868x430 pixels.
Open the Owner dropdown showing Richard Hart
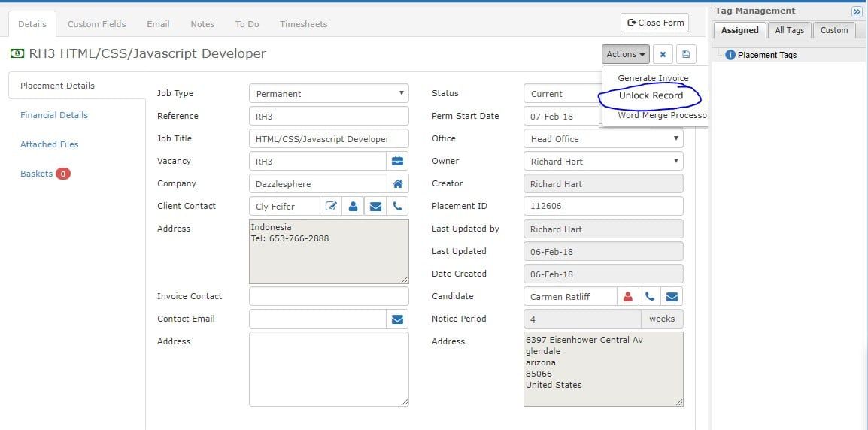tap(603, 161)
